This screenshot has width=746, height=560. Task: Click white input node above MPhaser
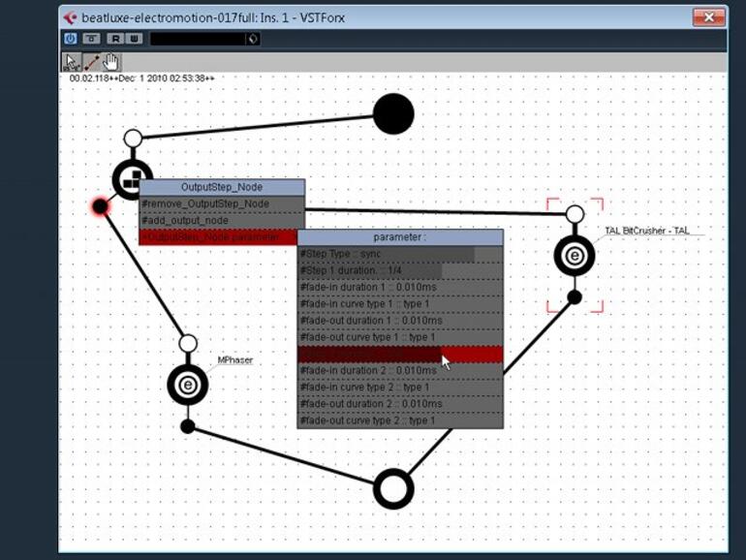[x=188, y=344]
